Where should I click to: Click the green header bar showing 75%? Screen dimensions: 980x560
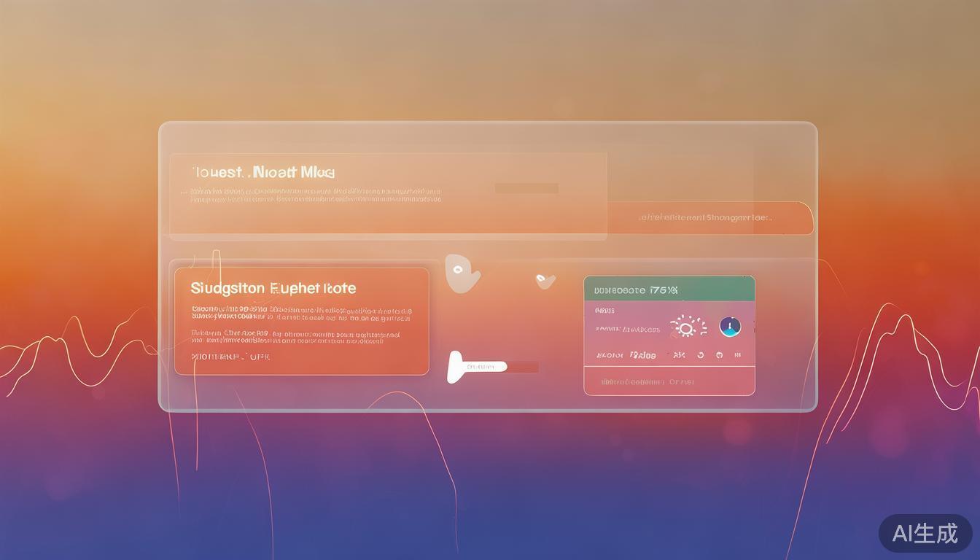coord(669,289)
